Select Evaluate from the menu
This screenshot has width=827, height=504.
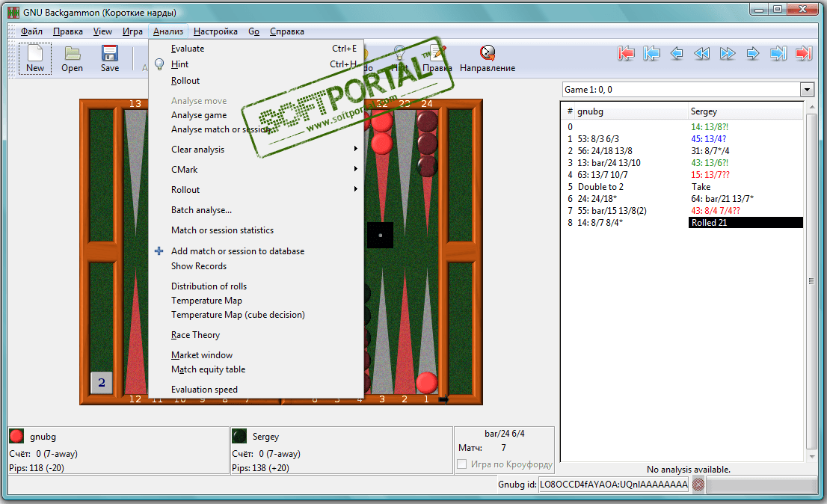256,49
